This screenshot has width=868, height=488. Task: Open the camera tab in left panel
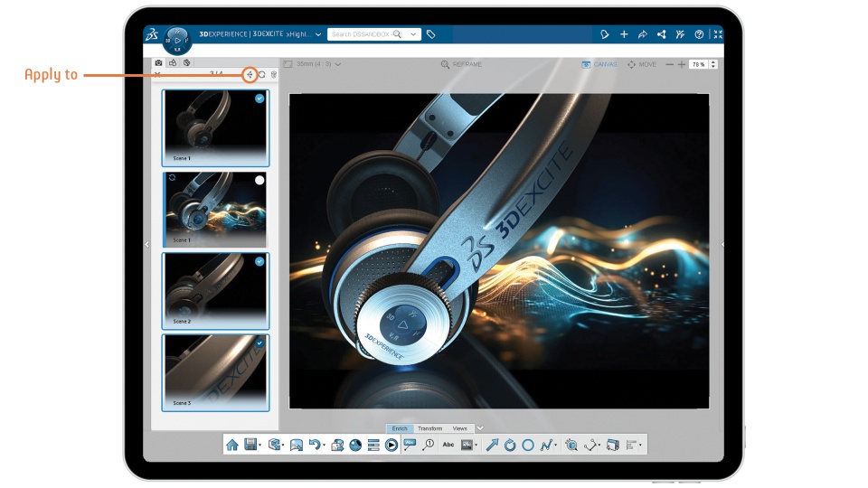pos(159,62)
